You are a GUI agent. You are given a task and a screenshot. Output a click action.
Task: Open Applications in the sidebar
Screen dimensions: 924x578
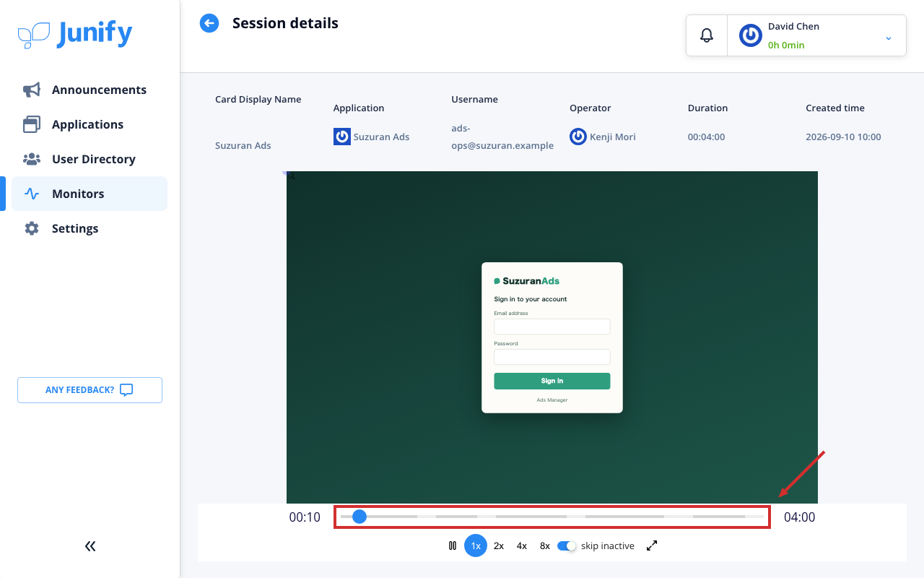pyautogui.click(x=90, y=124)
